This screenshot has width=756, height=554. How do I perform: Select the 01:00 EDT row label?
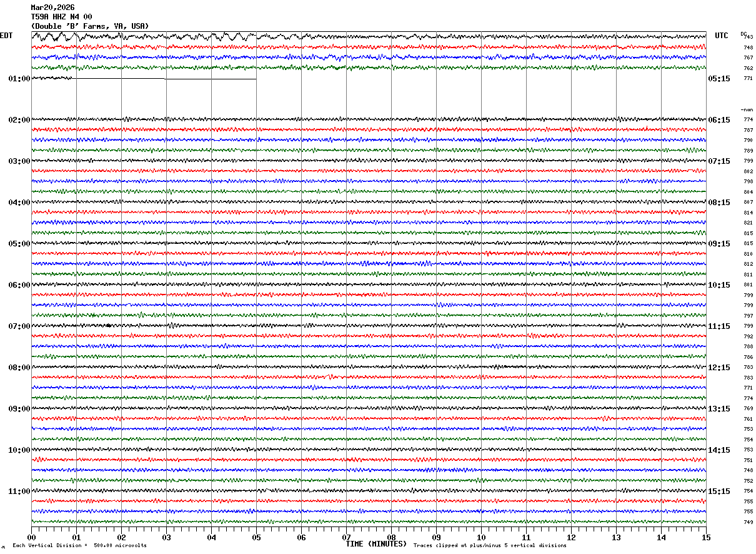point(19,79)
